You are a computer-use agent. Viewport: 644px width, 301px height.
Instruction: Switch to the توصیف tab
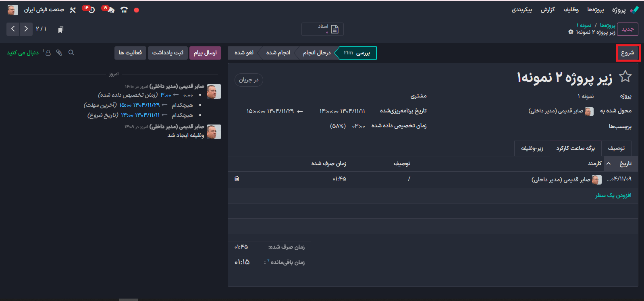coord(616,148)
